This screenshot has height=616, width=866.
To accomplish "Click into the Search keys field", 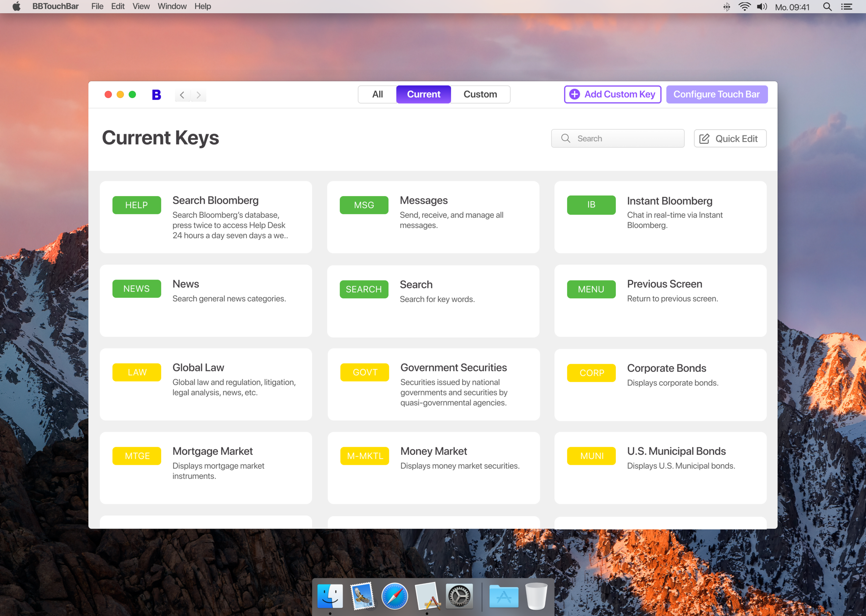I will (x=618, y=139).
